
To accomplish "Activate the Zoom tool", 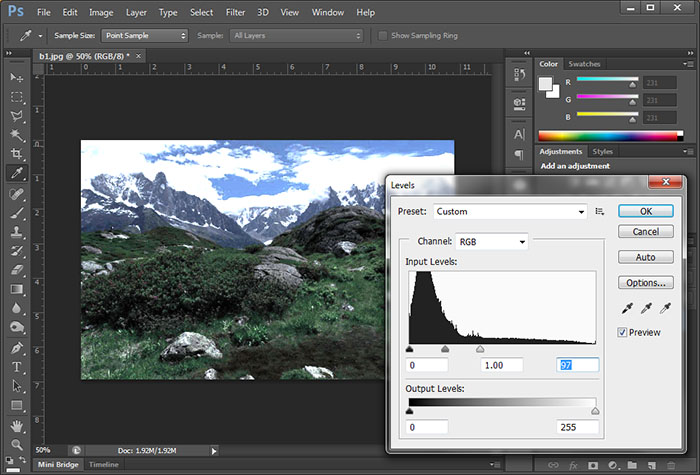I will point(17,443).
